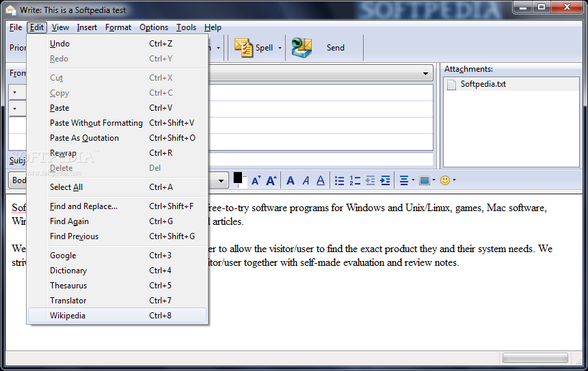Indent the text with increase indent icon
Screen dimensions: 588x371
385,180
